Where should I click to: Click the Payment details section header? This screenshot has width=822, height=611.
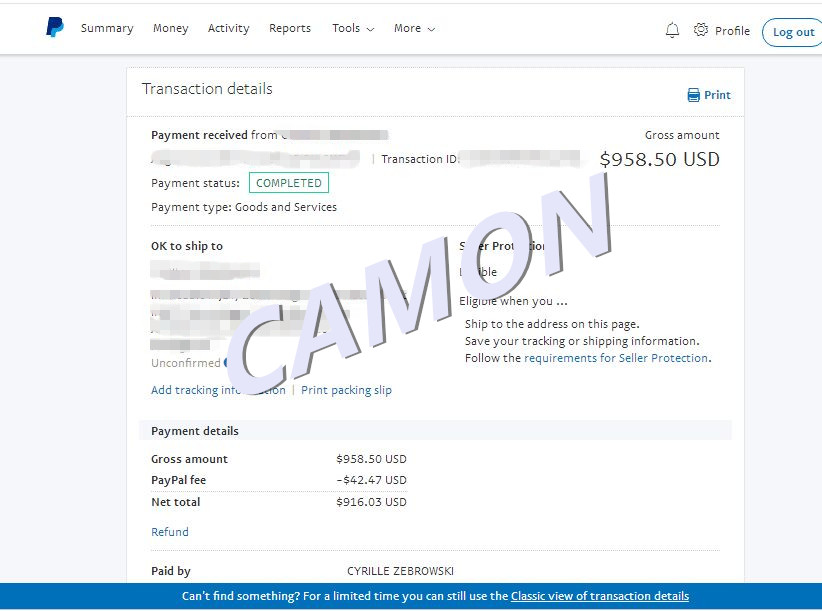tap(195, 431)
